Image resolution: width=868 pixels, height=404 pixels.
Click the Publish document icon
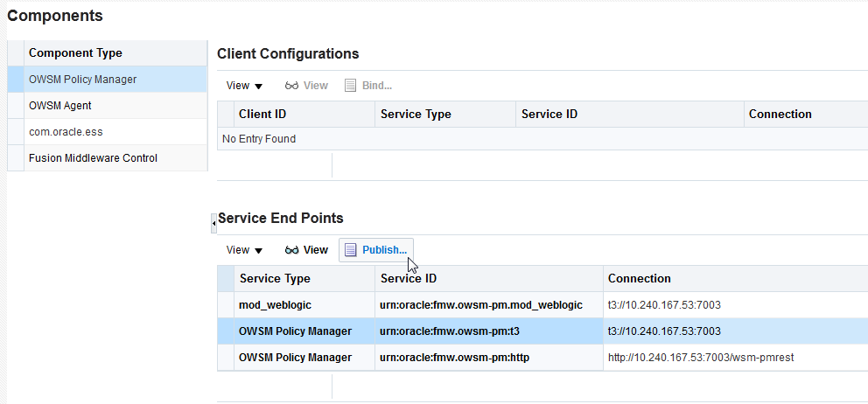click(351, 250)
